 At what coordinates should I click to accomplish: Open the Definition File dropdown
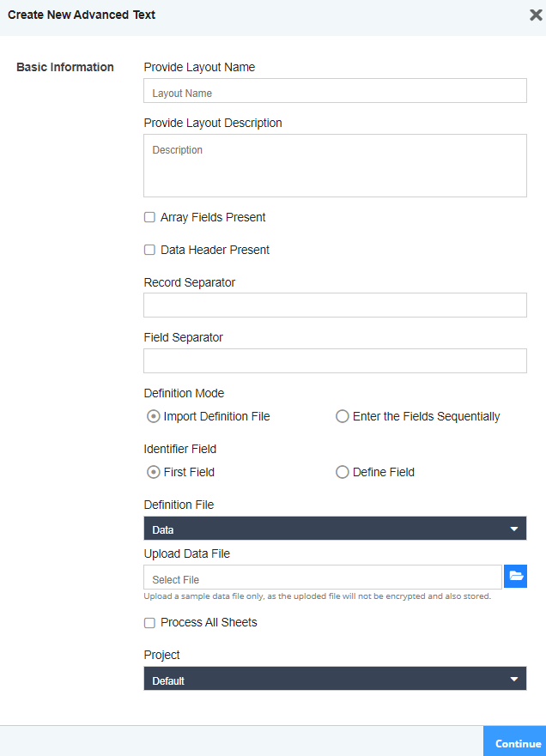click(335, 529)
